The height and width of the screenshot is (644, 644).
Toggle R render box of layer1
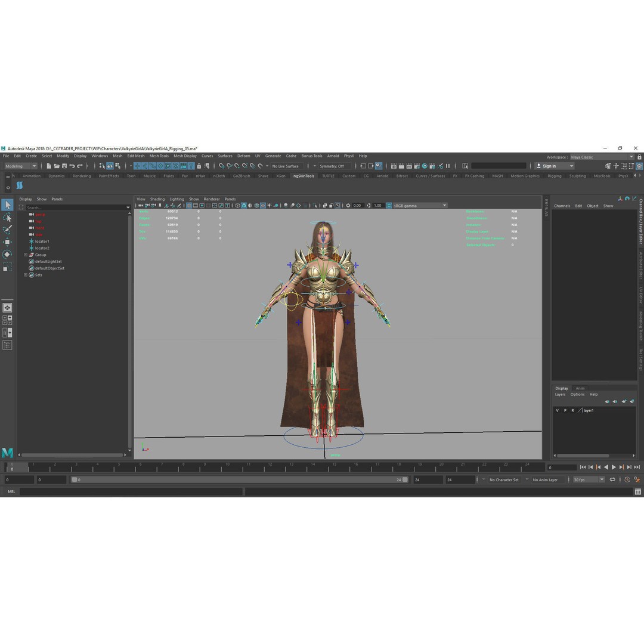click(x=573, y=410)
